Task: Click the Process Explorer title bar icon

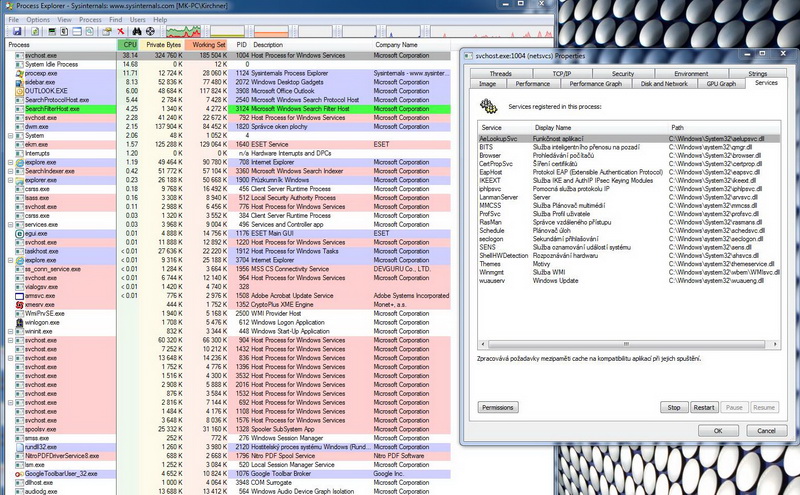Action: click(x=9, y=6)
